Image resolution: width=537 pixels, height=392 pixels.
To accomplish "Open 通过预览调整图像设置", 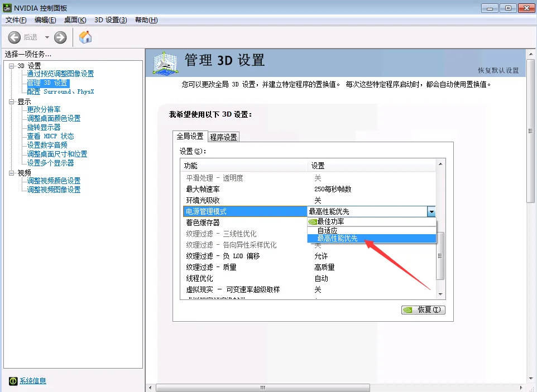I will pos(60,74).
